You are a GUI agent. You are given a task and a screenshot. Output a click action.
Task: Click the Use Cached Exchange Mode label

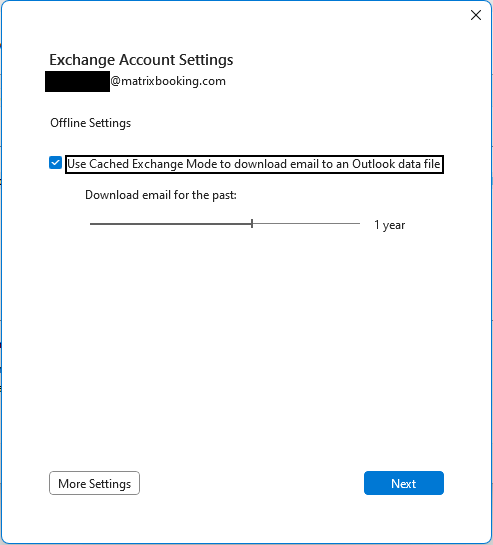pyautogui.click(x=254, y=164)
